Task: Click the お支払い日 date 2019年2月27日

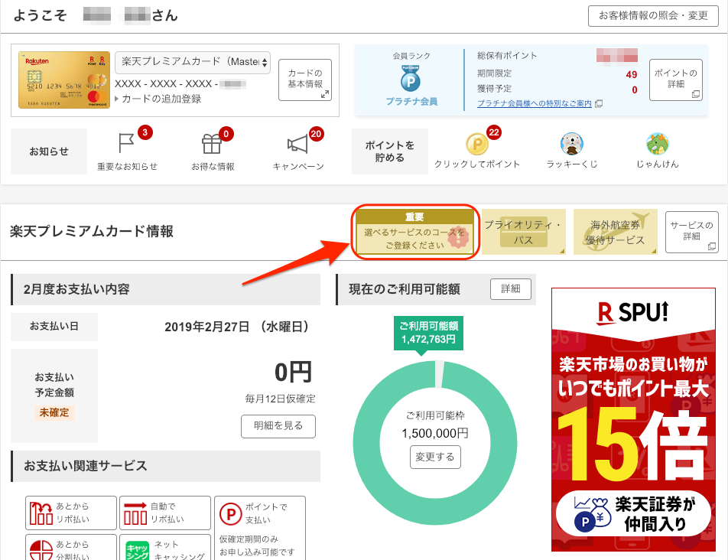Action: tap(236, 327)
